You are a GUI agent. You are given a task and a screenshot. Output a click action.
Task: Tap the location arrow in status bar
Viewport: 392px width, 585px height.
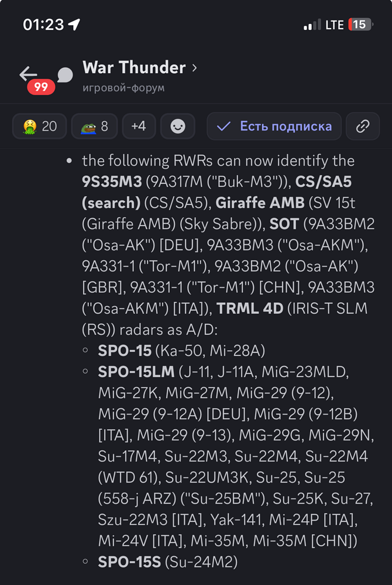click(x=74, y=25)
